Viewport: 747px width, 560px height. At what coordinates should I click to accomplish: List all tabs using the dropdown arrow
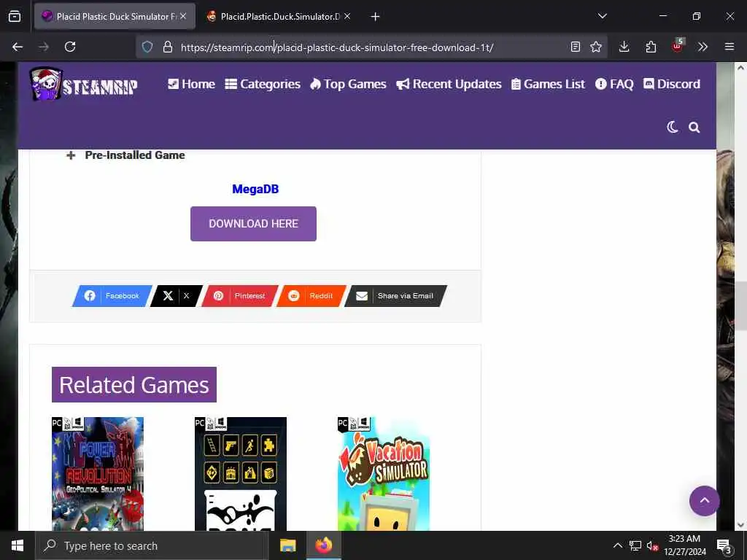point(602,16)
